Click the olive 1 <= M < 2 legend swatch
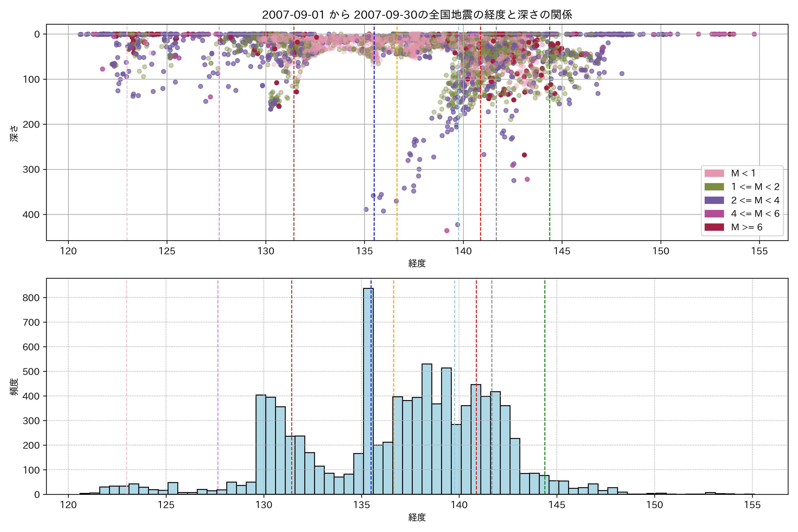The width and height of the screenshot is (798, 532). pos(714,187)
